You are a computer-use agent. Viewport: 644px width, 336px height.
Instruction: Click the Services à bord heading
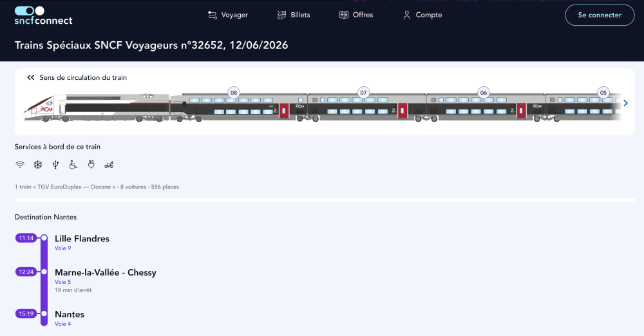pos(57,147)
